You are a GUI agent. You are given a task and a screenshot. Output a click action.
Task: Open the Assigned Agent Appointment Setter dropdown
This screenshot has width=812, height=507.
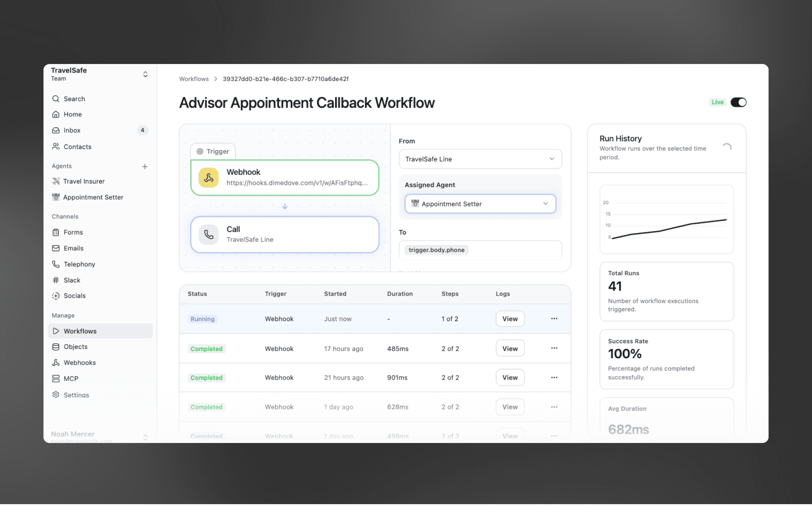tap(480, 204)
